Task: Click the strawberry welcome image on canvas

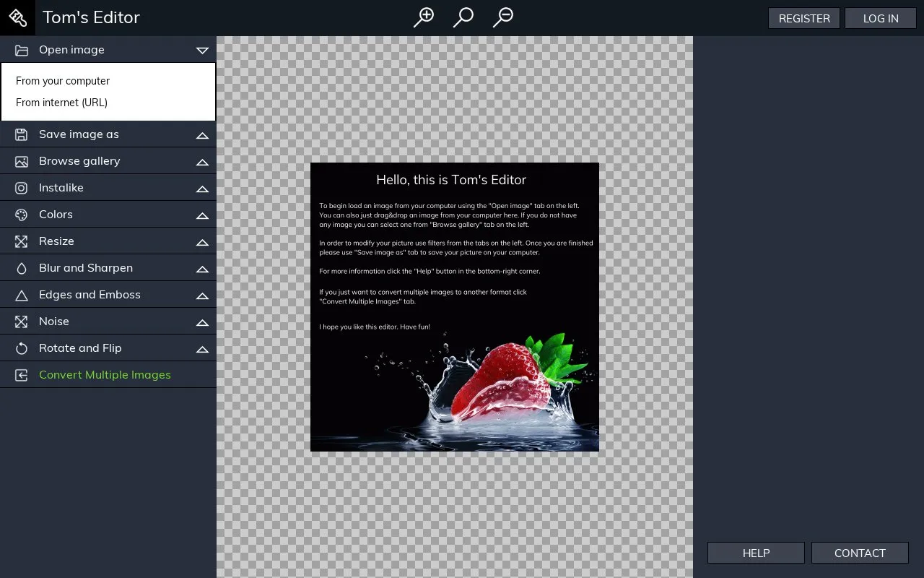Action: tap(455, 307)
